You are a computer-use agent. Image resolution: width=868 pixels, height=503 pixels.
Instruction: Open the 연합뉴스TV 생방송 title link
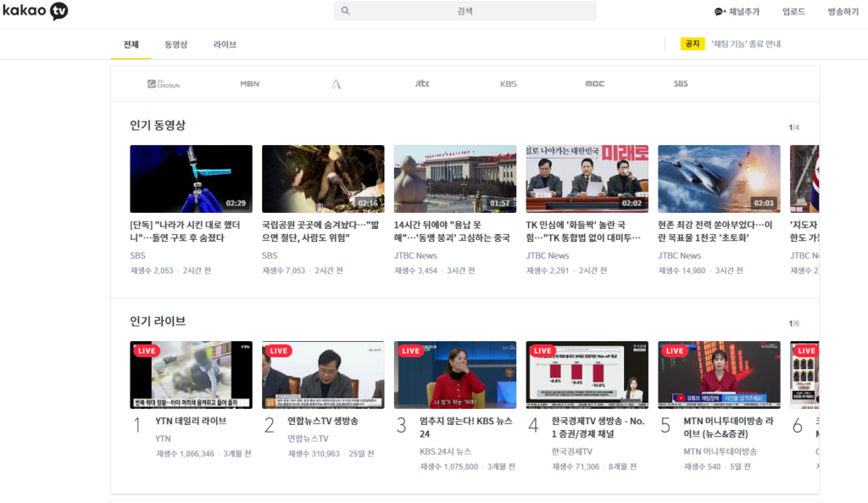(x=323, y=421)
